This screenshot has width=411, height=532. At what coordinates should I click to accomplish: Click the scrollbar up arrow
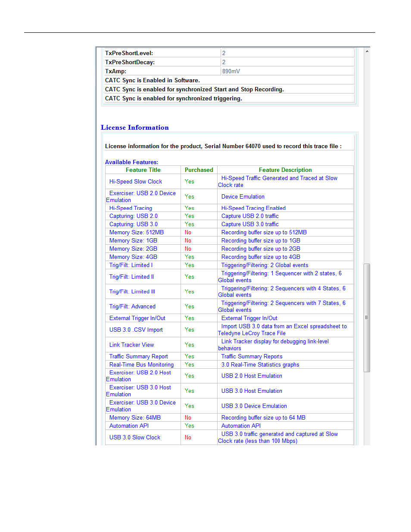tap(367, 51)
